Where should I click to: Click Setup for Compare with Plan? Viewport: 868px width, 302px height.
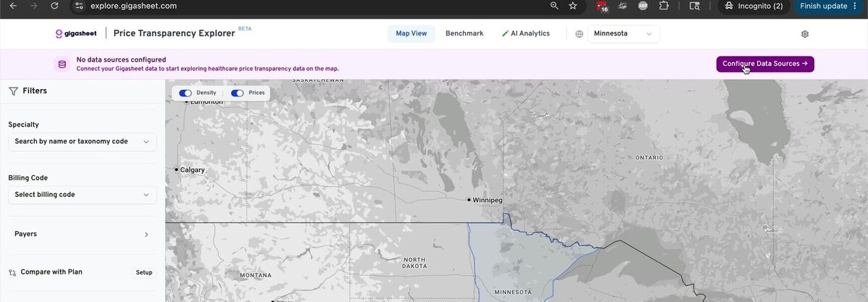pyautogui.click(x=144, y=273)
